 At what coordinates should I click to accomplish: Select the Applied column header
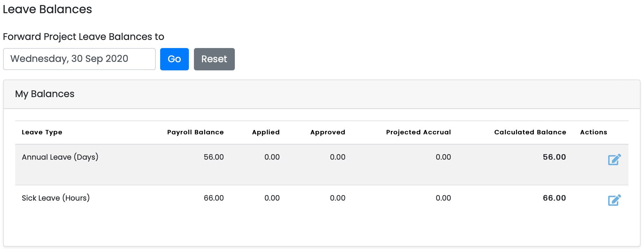point(266,132)
